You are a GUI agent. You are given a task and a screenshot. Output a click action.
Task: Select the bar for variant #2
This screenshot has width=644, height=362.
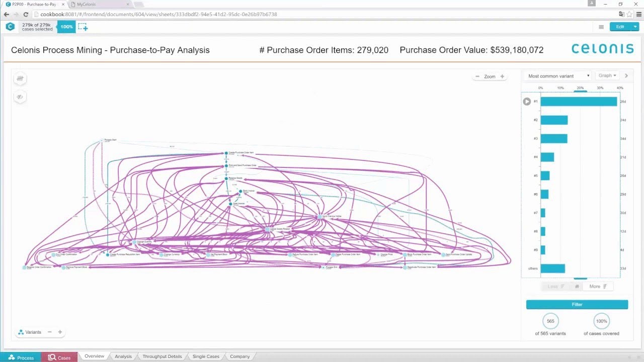[554, 120]
